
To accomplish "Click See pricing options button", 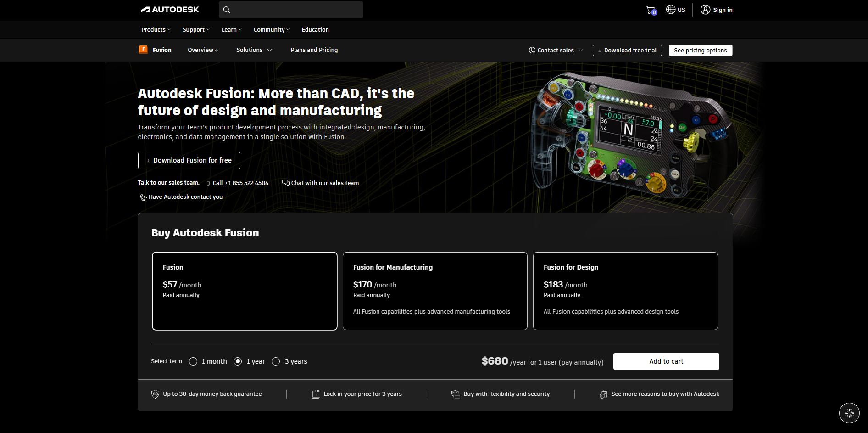I will click(701, 50).
